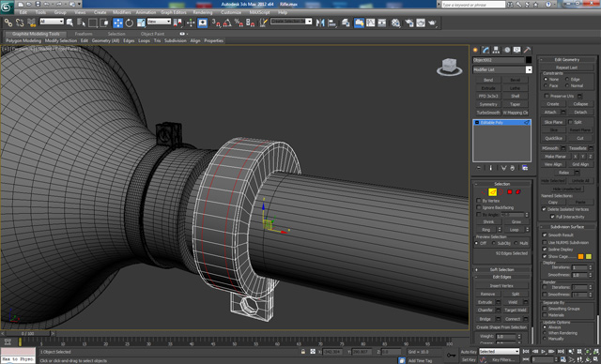Open the reference coordinate system View dropdown
This screenshot has width=601, height=364.
click(159, 22)
